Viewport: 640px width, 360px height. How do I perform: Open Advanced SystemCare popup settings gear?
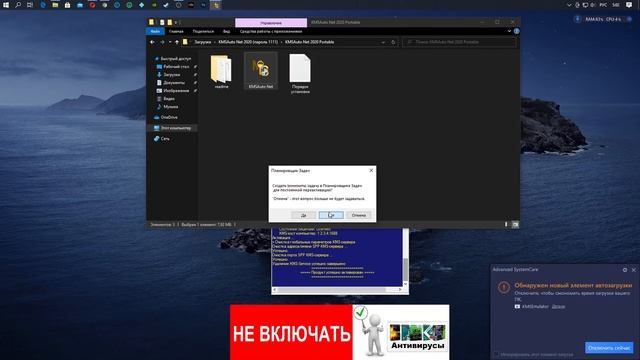625,270
